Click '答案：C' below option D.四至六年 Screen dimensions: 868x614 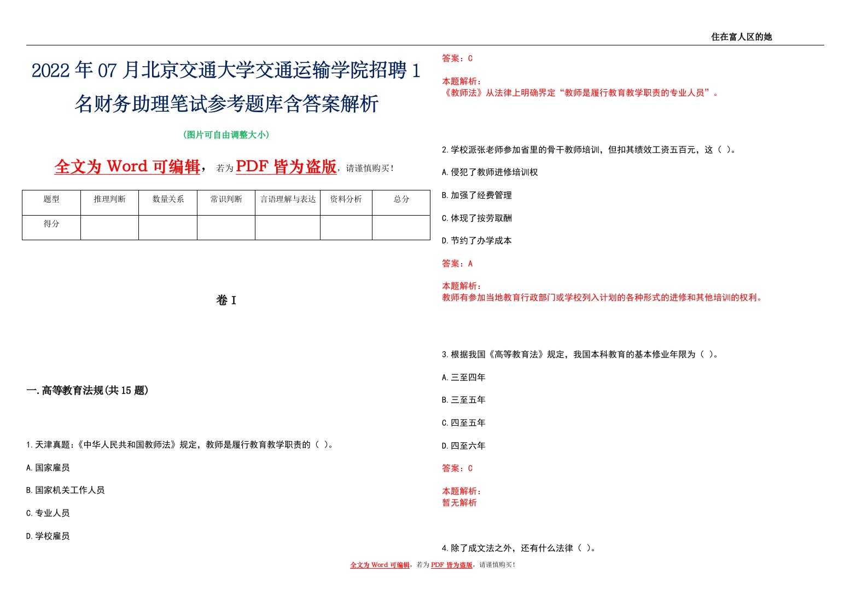[x=457, y=468]
